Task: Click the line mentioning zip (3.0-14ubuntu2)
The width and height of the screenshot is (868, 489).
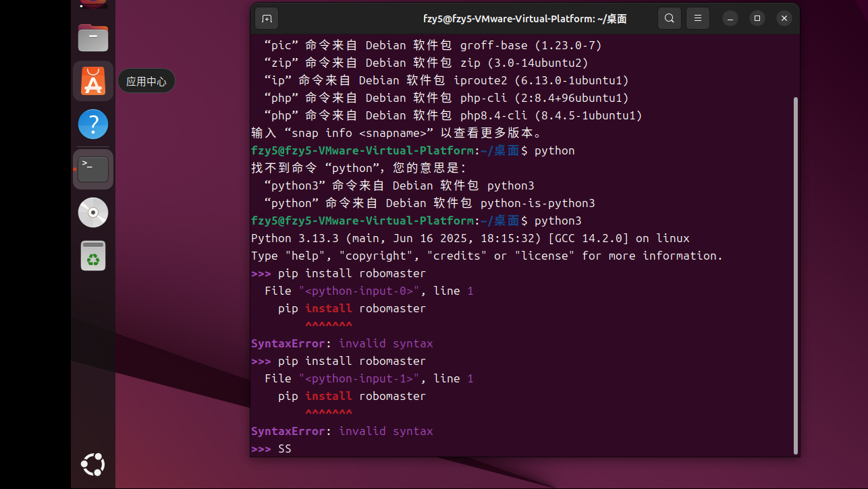Action: (x=426, y=63)
